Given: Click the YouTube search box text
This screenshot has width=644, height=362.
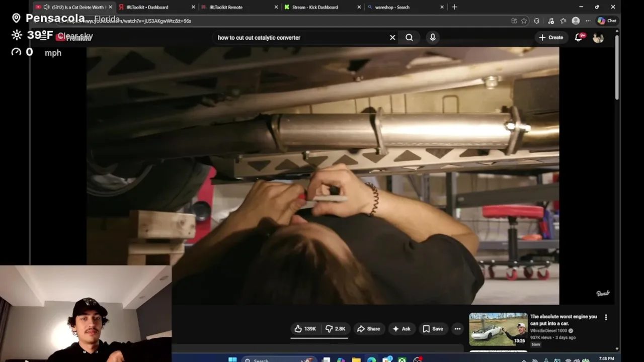Looking at the screenshot, I should 259,38.
